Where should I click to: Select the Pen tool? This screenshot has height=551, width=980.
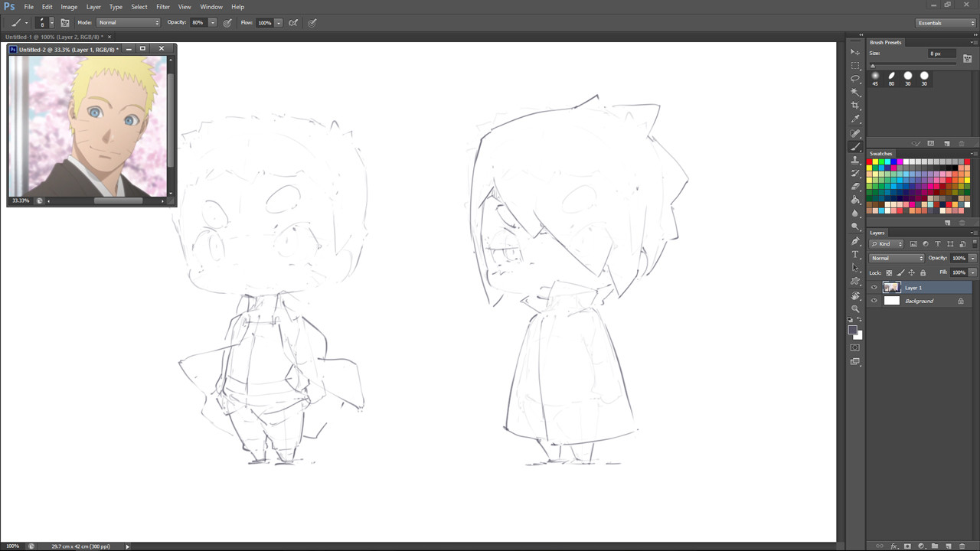[x=855, y=241]
